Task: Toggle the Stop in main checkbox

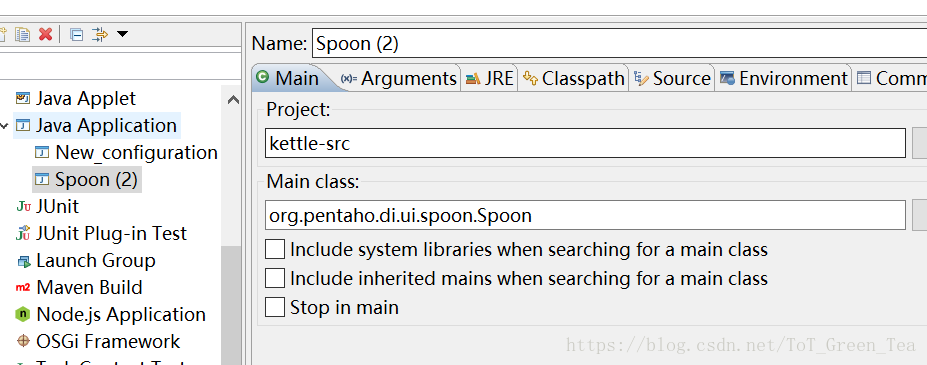Action: point(275,307)
